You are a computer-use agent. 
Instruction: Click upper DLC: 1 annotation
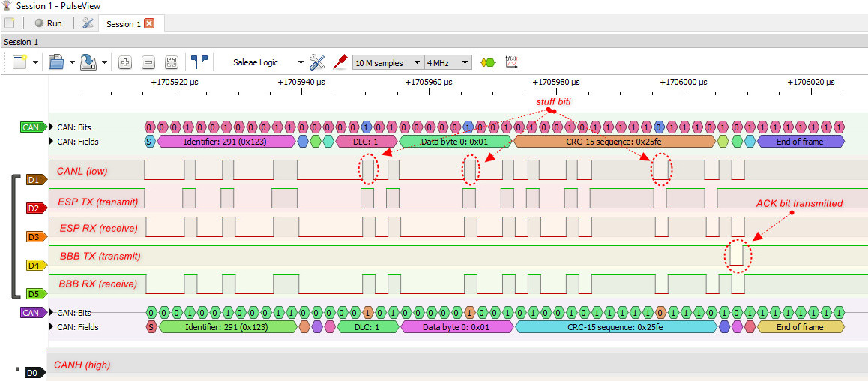[x=366, y=142]
